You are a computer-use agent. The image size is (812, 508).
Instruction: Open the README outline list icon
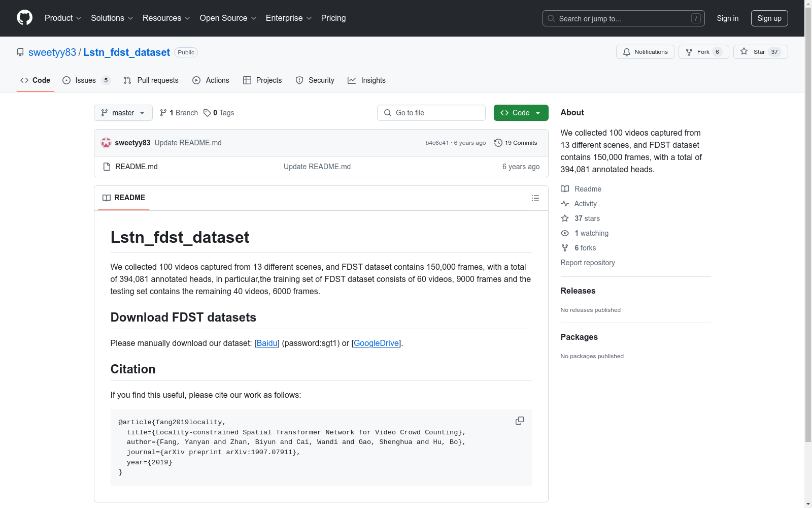coord(535,198)
